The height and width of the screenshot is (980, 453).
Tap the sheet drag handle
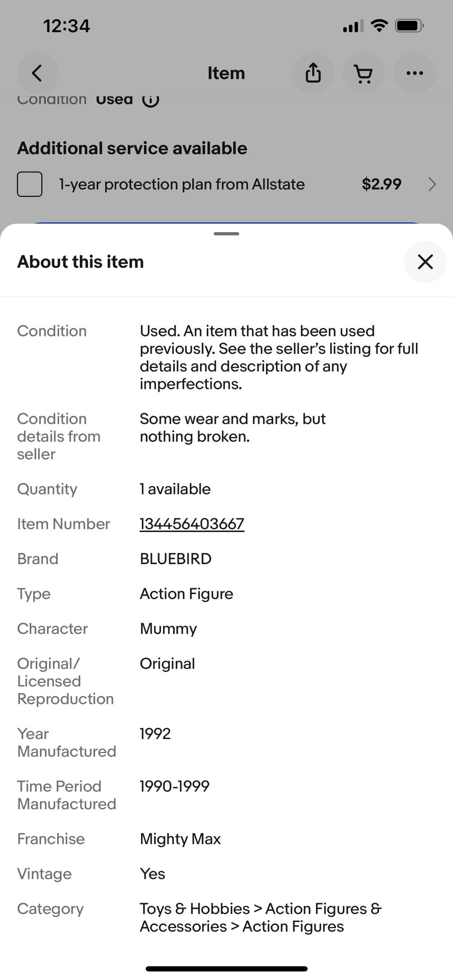tap(226, 234)
